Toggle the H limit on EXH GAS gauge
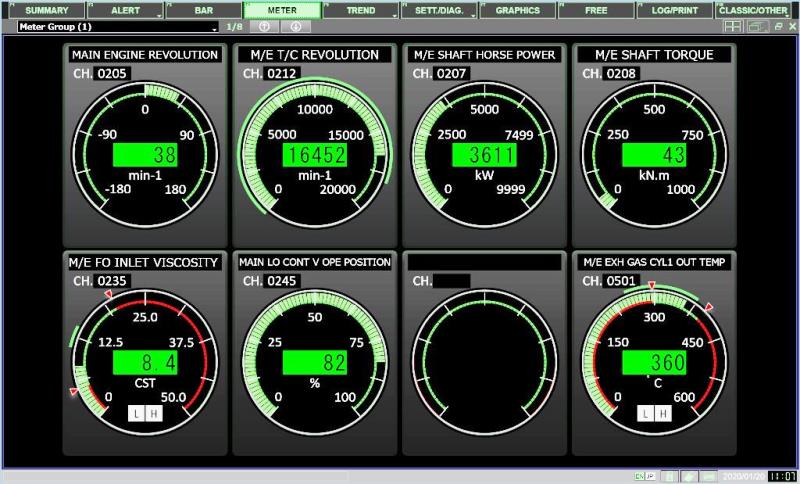The image size is (800, 484). point(660,413)
